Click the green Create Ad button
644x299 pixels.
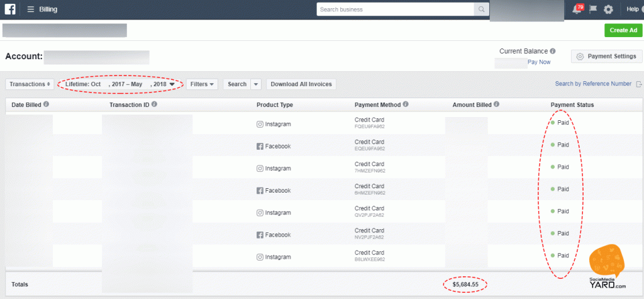pos(623,30)
